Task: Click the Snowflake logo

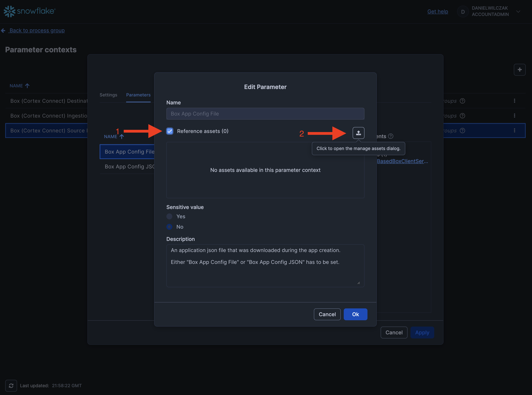Action: point(30,11)
